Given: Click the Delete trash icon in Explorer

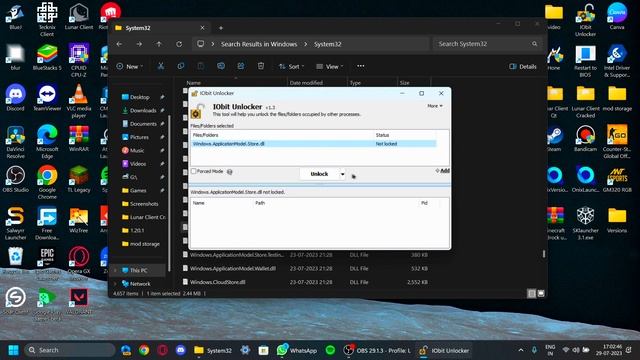Looking at the screenshot, I should [261, 66].
